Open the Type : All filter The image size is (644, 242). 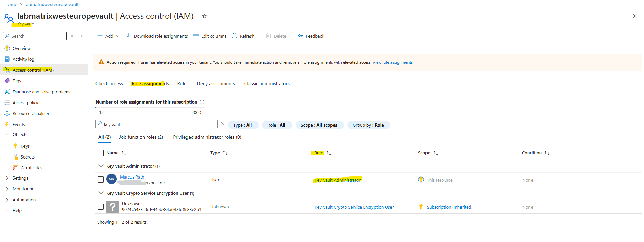coord(243,125)
